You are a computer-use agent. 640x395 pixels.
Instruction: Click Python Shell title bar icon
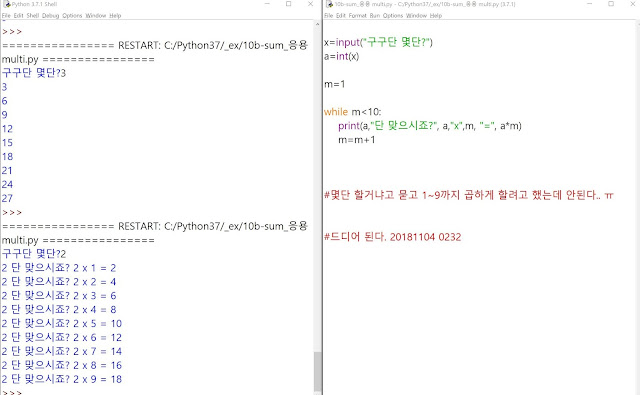[7, 4]
